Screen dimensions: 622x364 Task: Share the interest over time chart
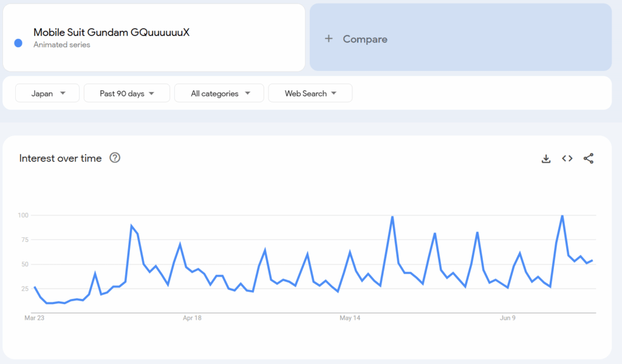click(589, 158)
